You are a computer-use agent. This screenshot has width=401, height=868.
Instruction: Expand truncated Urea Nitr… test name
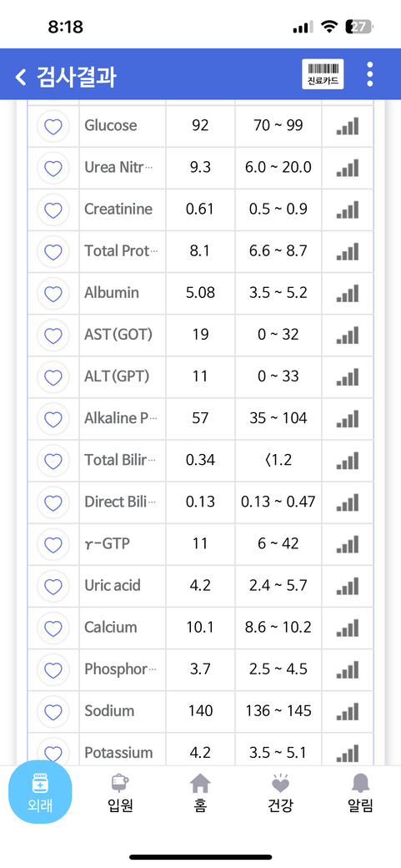coord(121,167)
